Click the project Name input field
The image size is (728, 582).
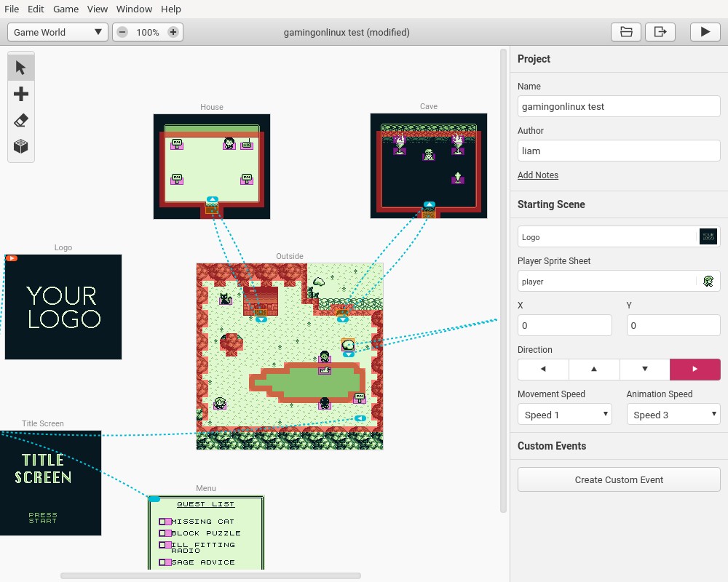click(619, 106)
